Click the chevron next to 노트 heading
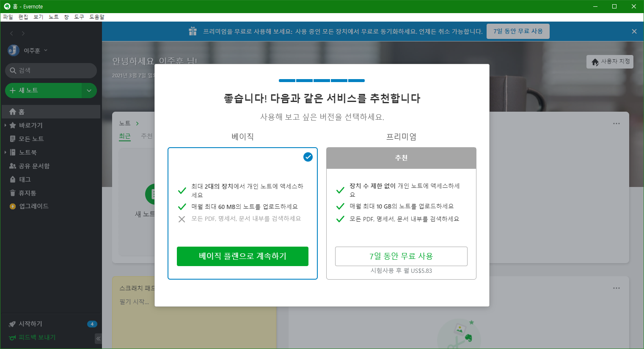This screenshot has height=349, width=644. (x=138, y=124)
